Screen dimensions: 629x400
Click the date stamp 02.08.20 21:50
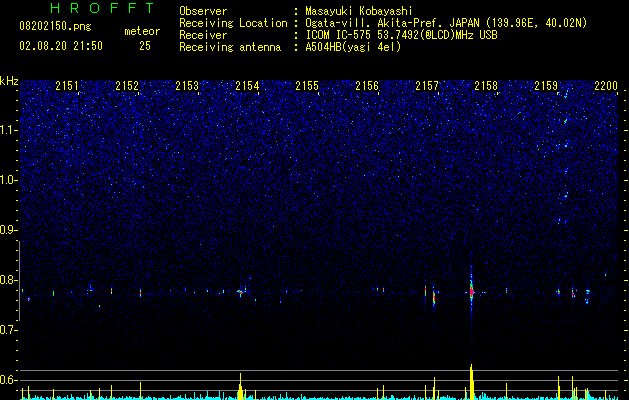coord(61,46)
